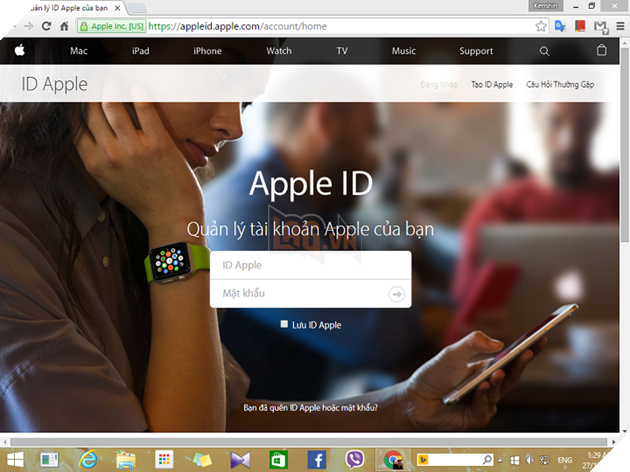Launch Internet Explorer from taskbar
This screenshot has width=630, height=472.
pos(88,460)
